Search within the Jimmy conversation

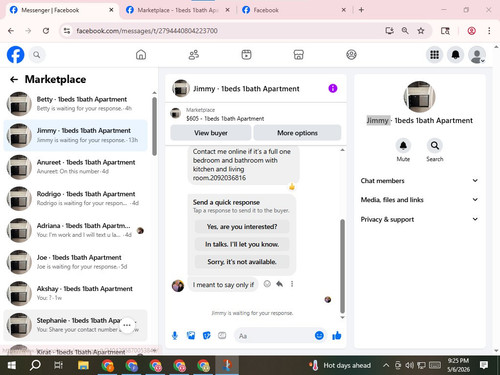coord(435,146)
